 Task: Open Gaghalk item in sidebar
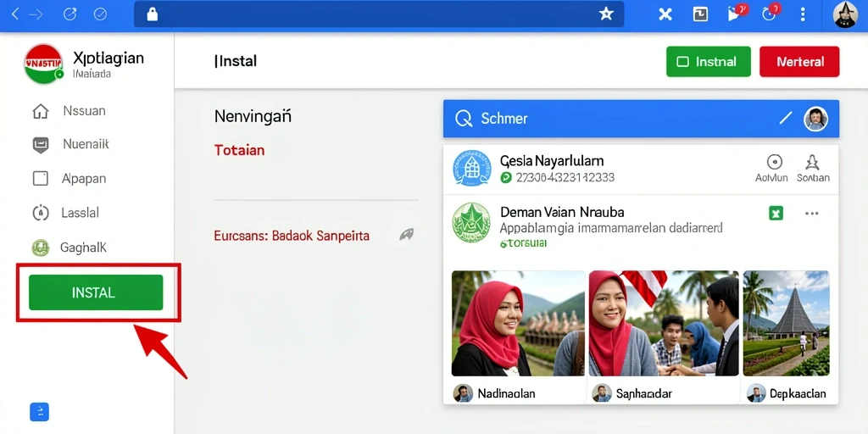(70, 248)
